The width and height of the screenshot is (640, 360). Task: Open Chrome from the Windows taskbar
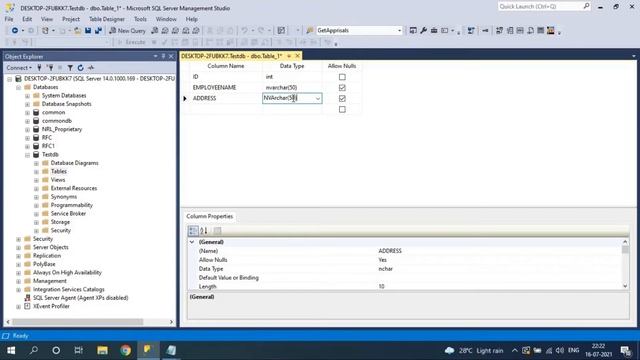(x=126, y=350)
